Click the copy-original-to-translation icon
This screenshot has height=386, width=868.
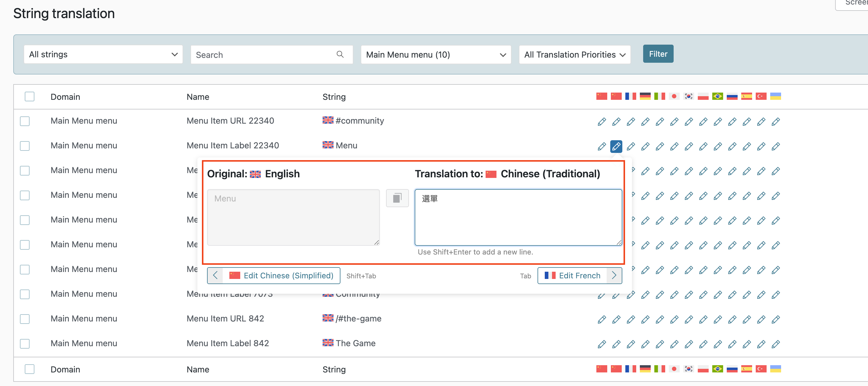[x=397, y=198]
